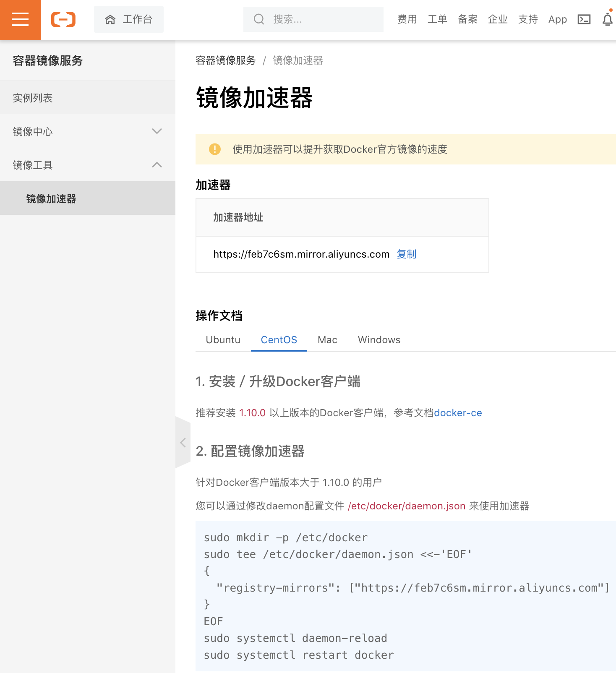
Task: Go to 工作台 workbench
Action: (129, 19)
